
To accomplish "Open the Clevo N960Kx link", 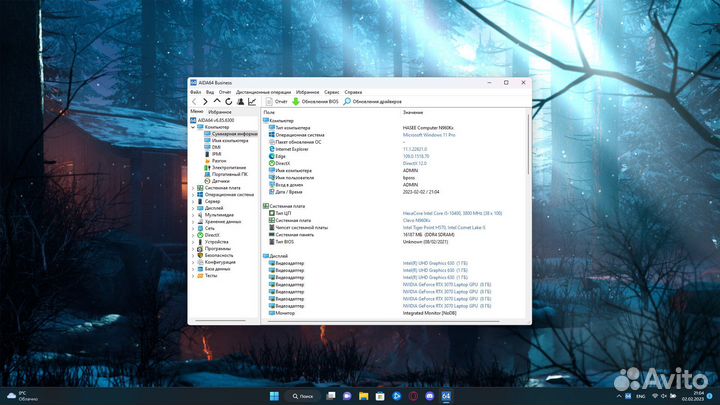I will (x=416, y=220).
